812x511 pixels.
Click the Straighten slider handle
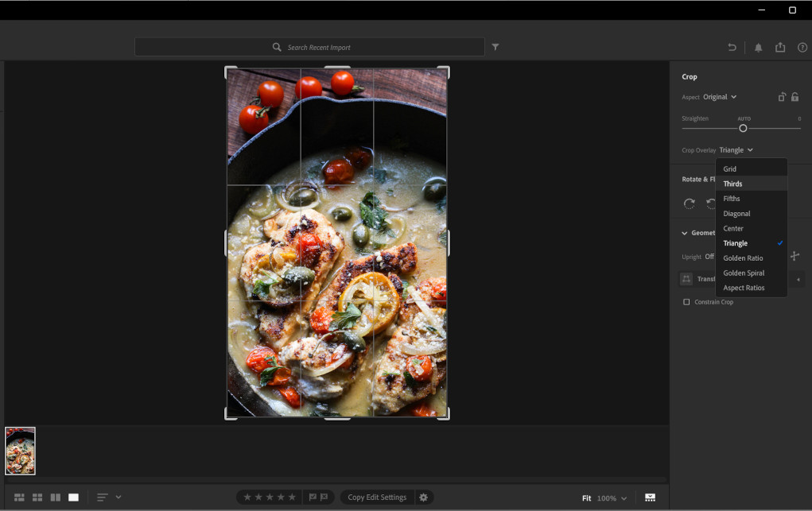743,128
